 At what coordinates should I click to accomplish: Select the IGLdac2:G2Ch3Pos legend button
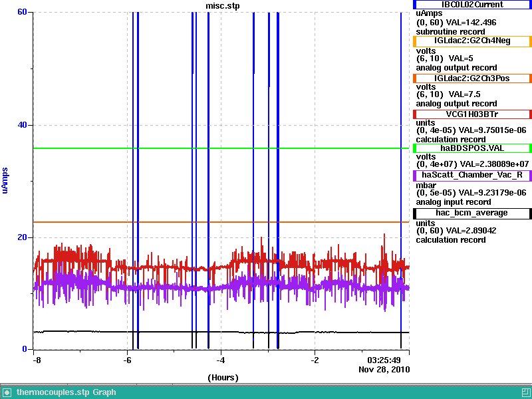click(472, 78)
